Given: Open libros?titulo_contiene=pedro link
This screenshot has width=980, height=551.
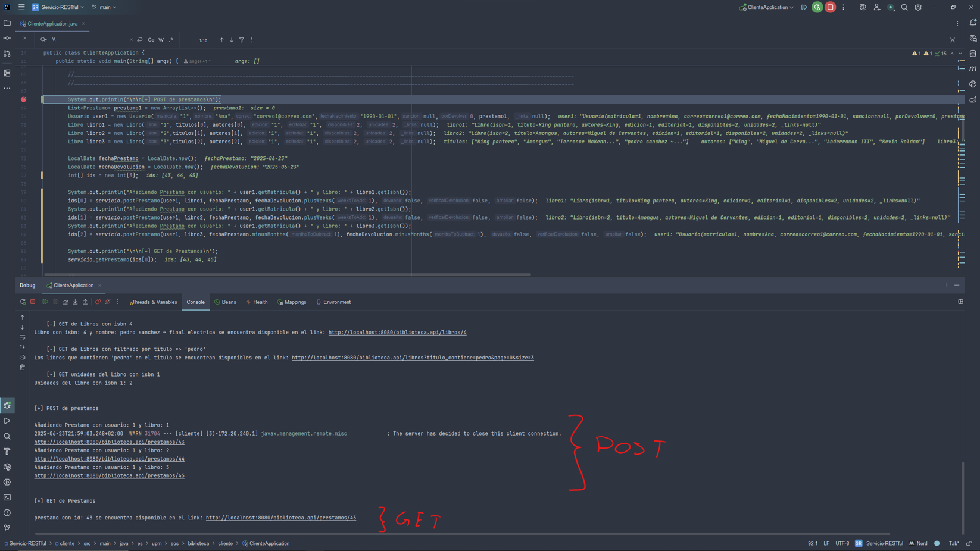Looking at the screenshot, I should (413, 358).
